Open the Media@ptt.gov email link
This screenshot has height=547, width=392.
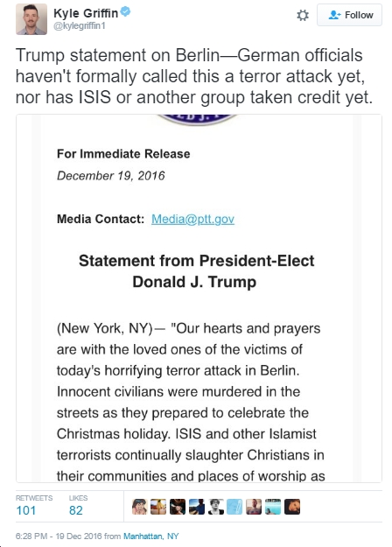click(x=192, y=219)
